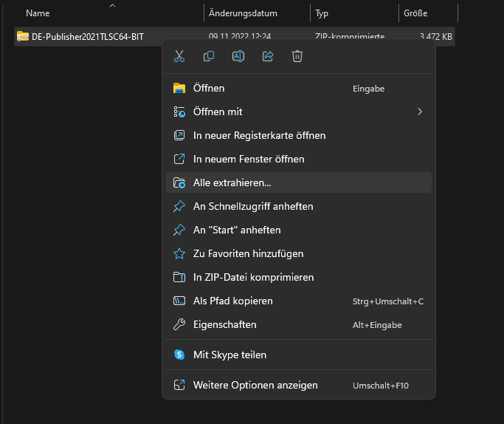Open In neuer Registerkarte öffnen
Screen dimensions: 504x424
click(x=259, y=135)
